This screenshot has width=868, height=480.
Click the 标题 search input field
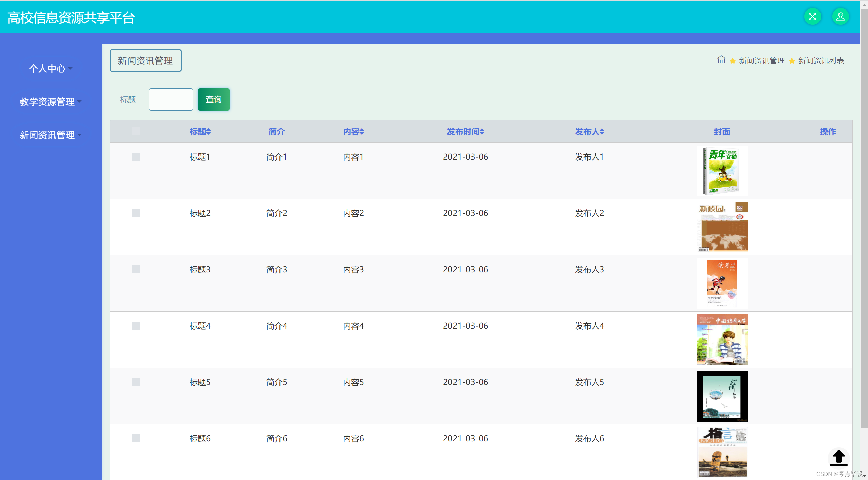click(x=171, y=99)
